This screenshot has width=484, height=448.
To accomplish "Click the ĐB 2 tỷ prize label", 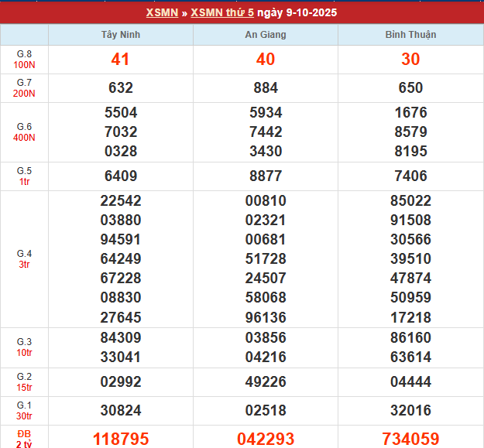I will click(x=24, y=436).
